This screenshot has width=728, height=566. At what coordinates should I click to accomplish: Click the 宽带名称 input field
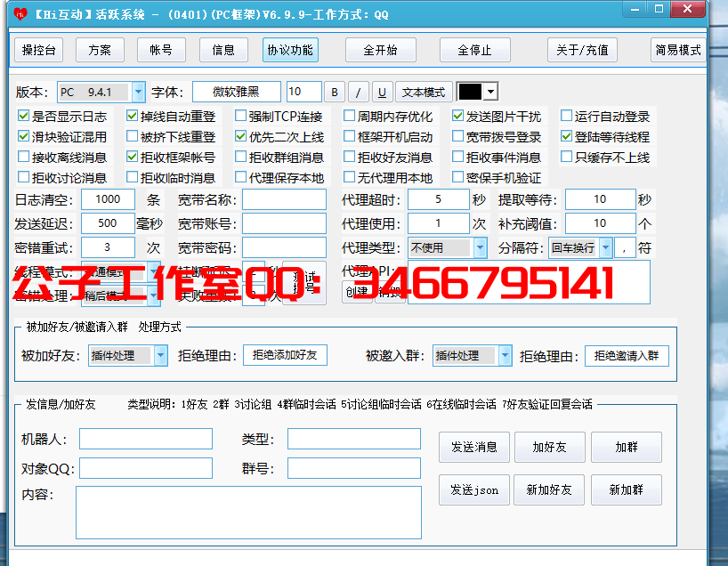(284, 199)
